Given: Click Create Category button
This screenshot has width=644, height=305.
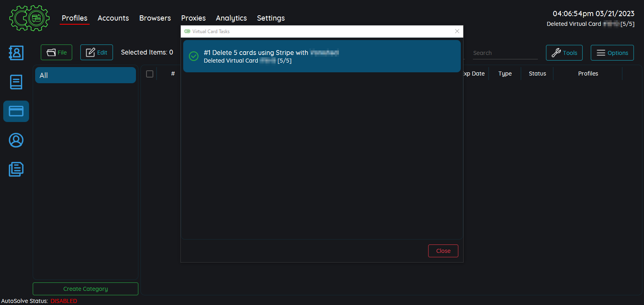Looking at the screenshot, I should [86, 289].
